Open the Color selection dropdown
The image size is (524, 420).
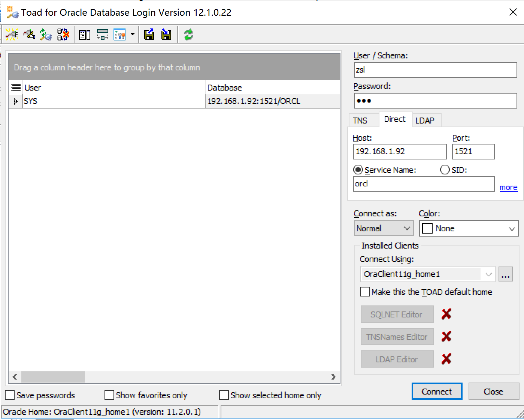coord(469,229)
